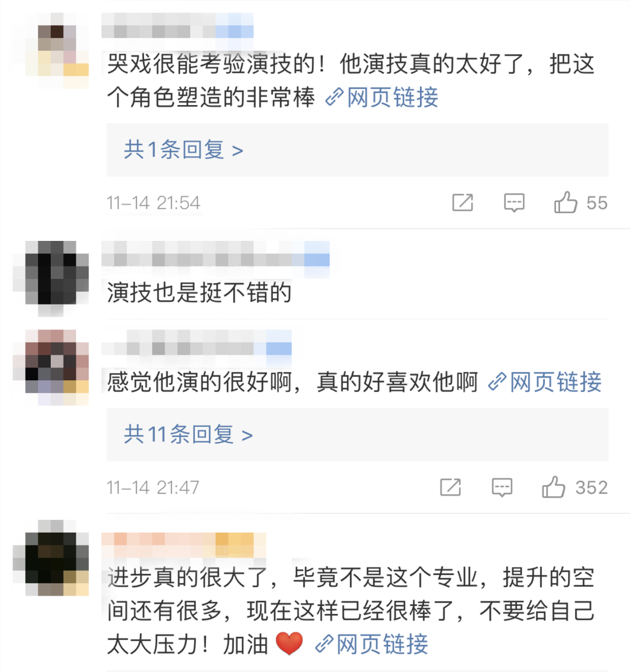Open reply icon on 21:54 comment

[x=514, y=203]
